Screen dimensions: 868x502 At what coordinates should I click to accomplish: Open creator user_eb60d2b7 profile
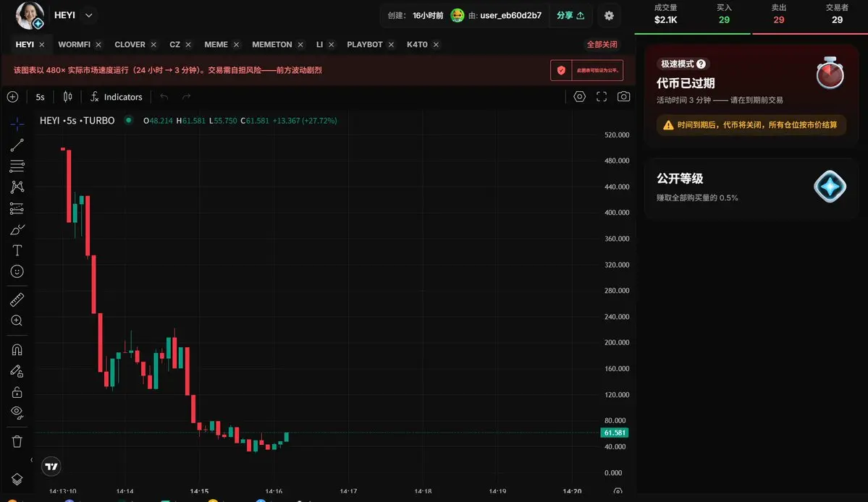pos(510,15)
